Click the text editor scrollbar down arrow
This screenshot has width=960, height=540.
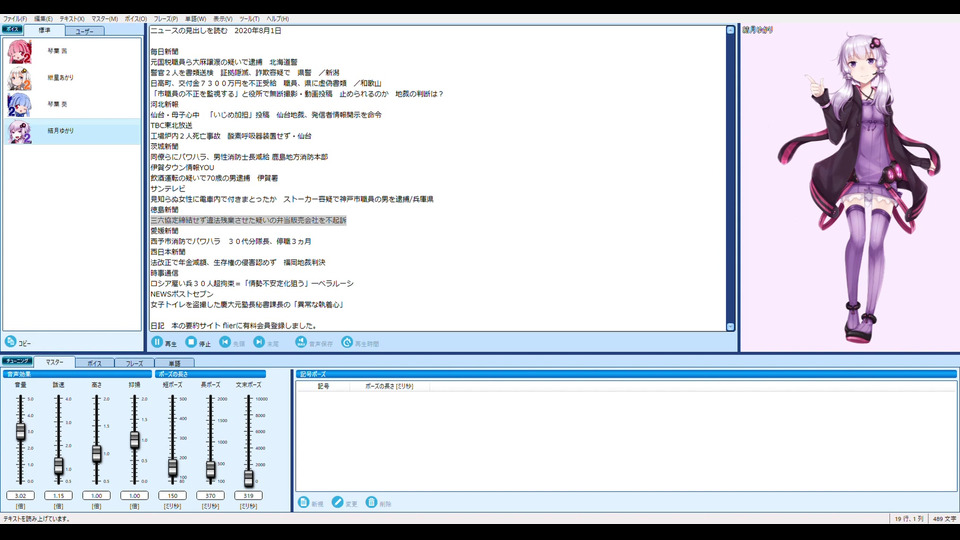[730, 327]
